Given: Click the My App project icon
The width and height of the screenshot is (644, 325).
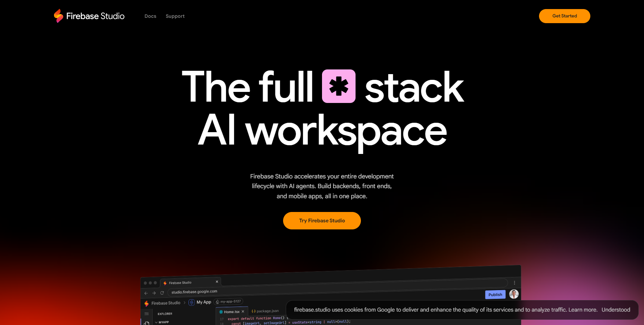Looking at the screenshot, I should tap(192, 303).
